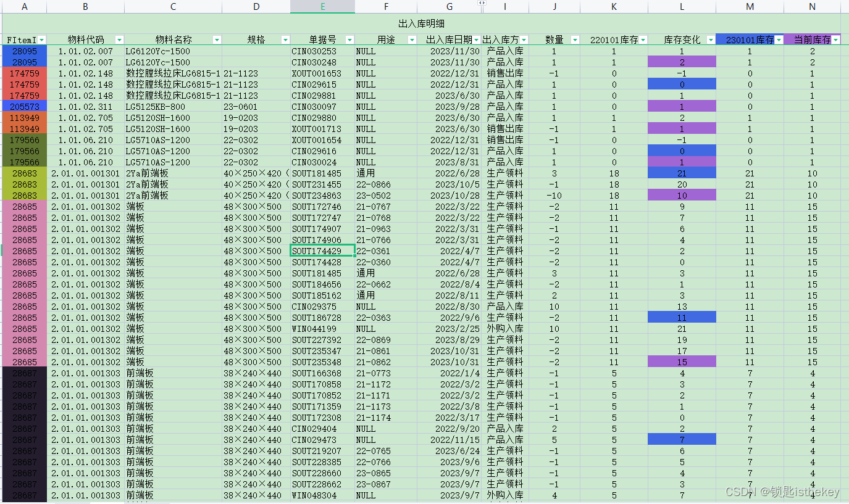Select date cell 2022/1/4
Viewport: 849px width, 504px height.
449,373
